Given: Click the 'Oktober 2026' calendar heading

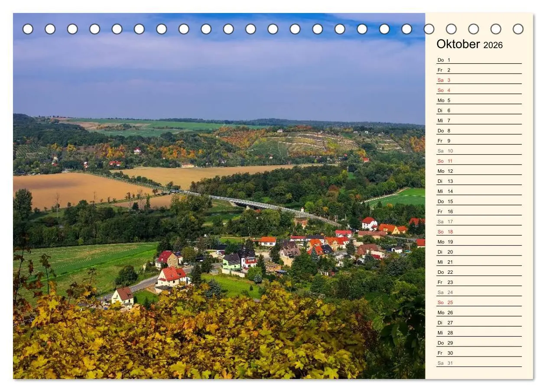Looking at the screenshot, I should click(x=469, y=44).
